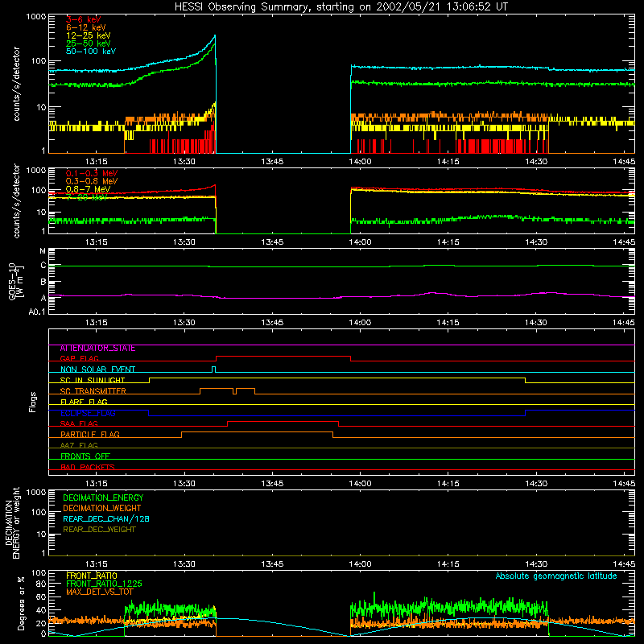
Task: Click the B class tick label on GOES plot
Action: pyautogui.click(x=43, y=282)
